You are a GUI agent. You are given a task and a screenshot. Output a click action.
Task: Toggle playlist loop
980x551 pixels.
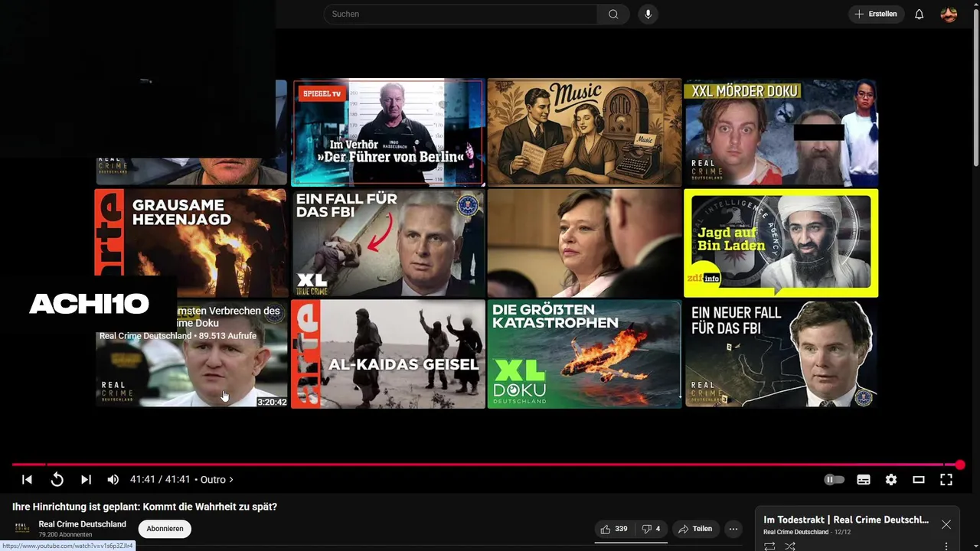pyautogui.click(x=769, y=546)
